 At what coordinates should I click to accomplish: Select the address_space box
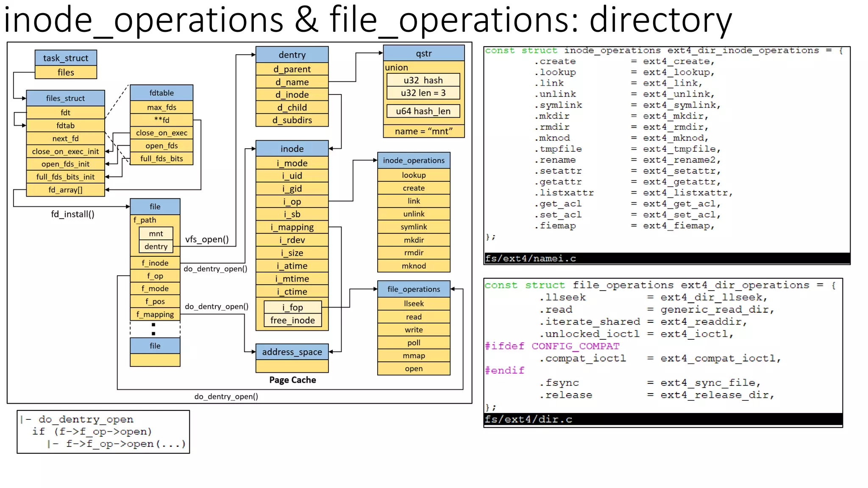tap(292, 352)
